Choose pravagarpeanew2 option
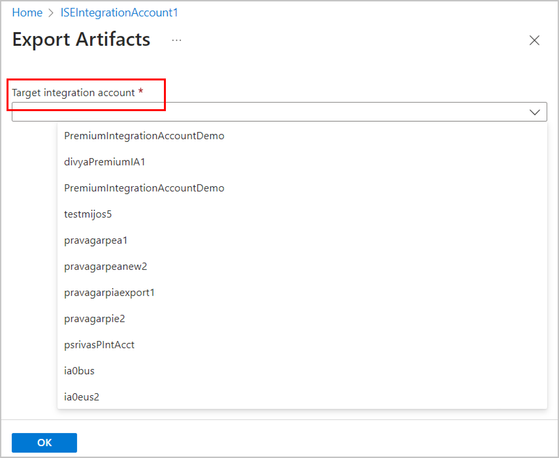Image resolution: width=559 pixels, height=458 pixels. tap(302, 267)
